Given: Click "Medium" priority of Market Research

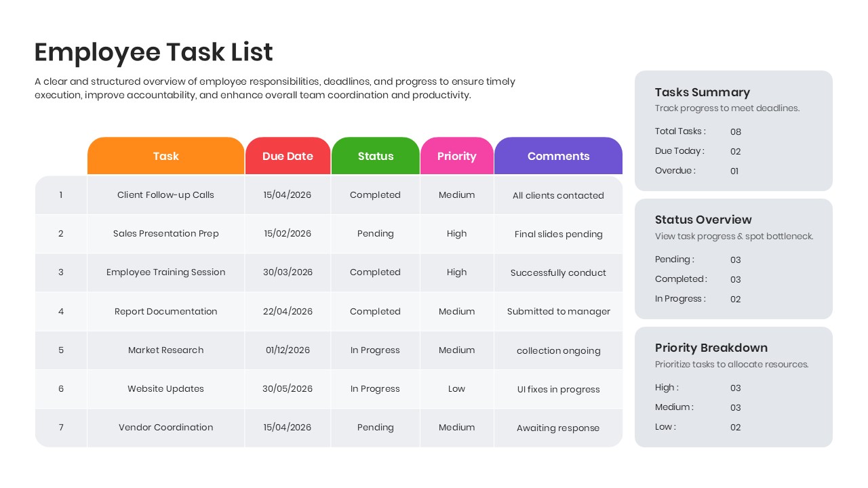Looking at the screenshot, I should (x=456, y=350).
